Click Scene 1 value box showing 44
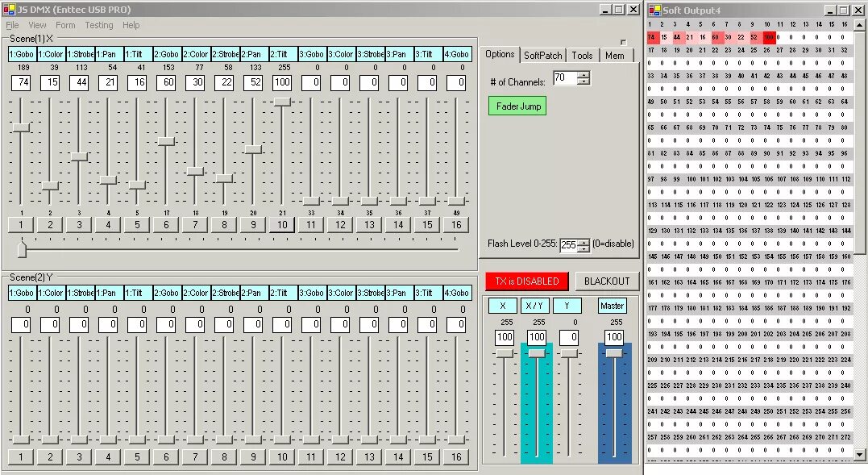This screenshot has height=475, width=868. pos(79,82)
